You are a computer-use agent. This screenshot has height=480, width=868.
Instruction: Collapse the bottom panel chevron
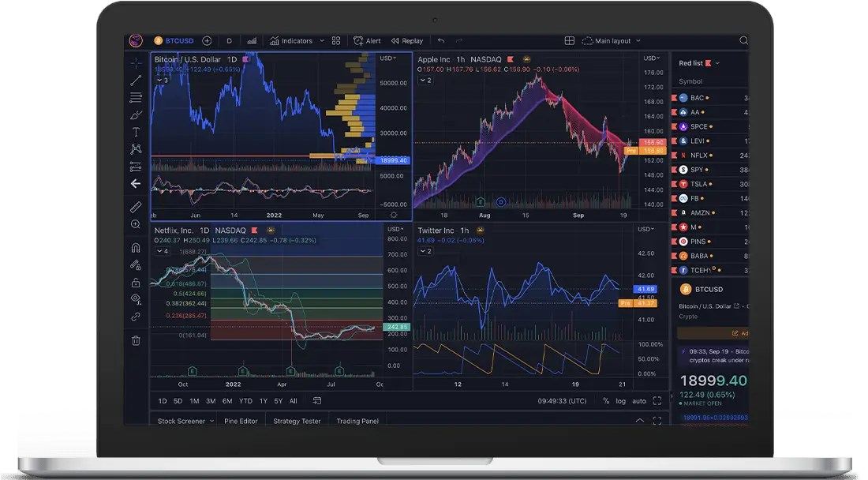pyautogui.click(x=639, y=421)
